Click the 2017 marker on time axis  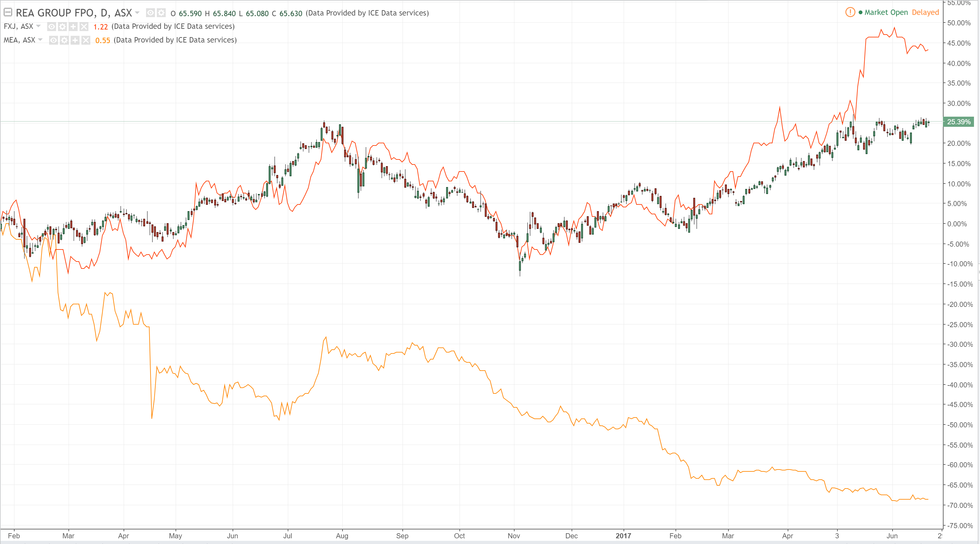623,536
